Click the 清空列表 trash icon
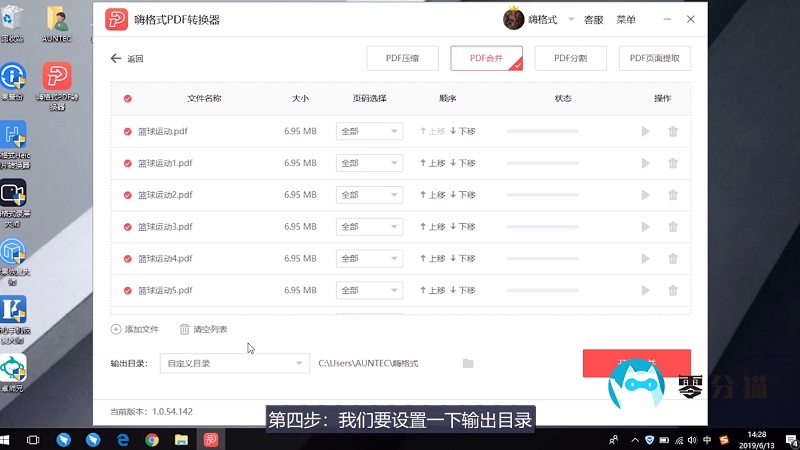The height and width of the screenshot is (450, 800). pyautogui.click(x=184, y=329)
